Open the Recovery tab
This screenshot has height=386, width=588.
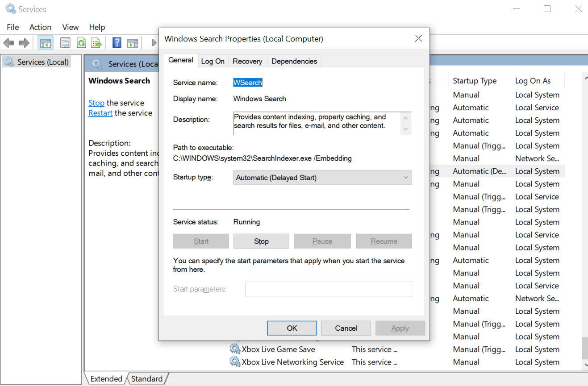(x=247, y=61)
